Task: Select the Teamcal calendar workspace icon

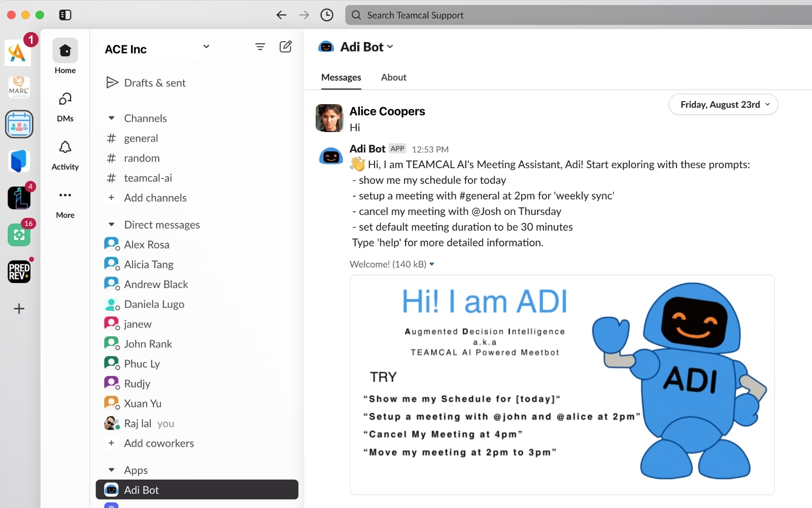Action: 19,124
